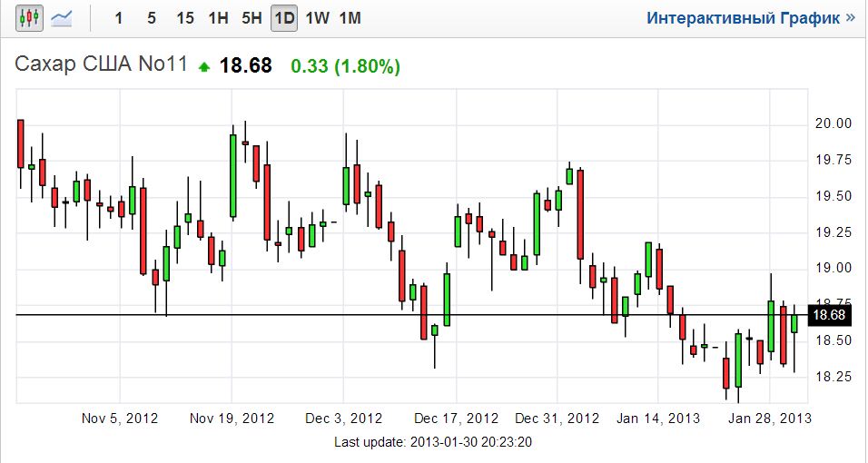Click the 18.50 price axis label

click(x=833, y=340)
